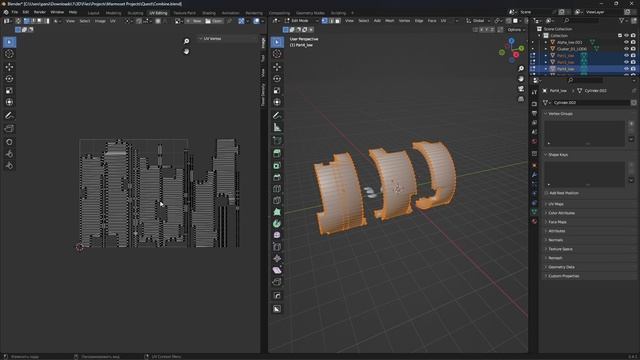Switch to the Modeling workspace tab
The height and width of the screenshot is (360, 640).
tap(113, 13)
